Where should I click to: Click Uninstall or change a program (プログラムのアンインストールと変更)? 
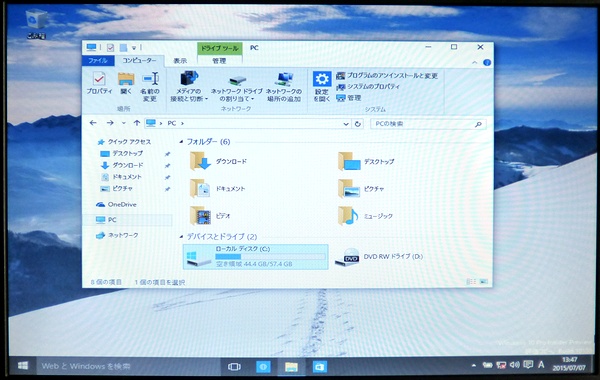pyautogui.click(x=387, y=76)
